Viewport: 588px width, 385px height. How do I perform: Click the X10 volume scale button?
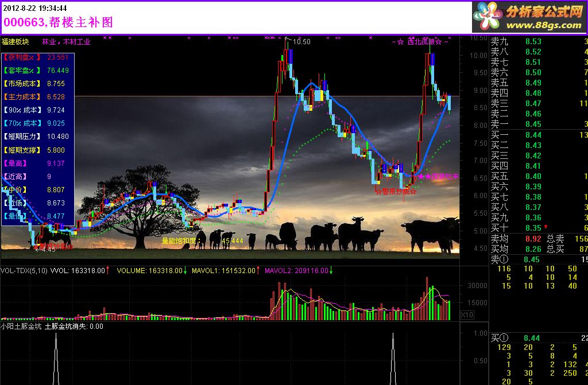point(466,315)
